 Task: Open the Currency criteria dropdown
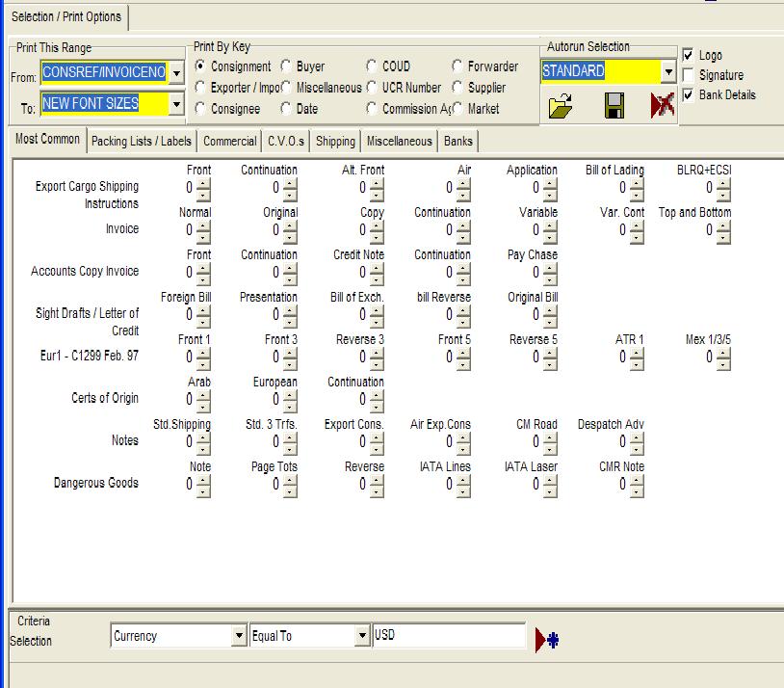239,636
